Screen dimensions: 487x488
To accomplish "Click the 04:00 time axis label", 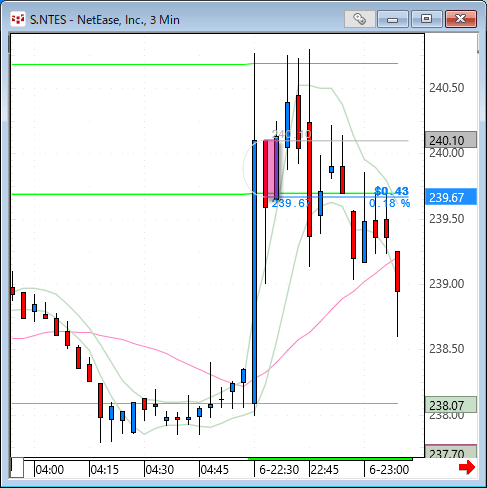I will point(50,470).
